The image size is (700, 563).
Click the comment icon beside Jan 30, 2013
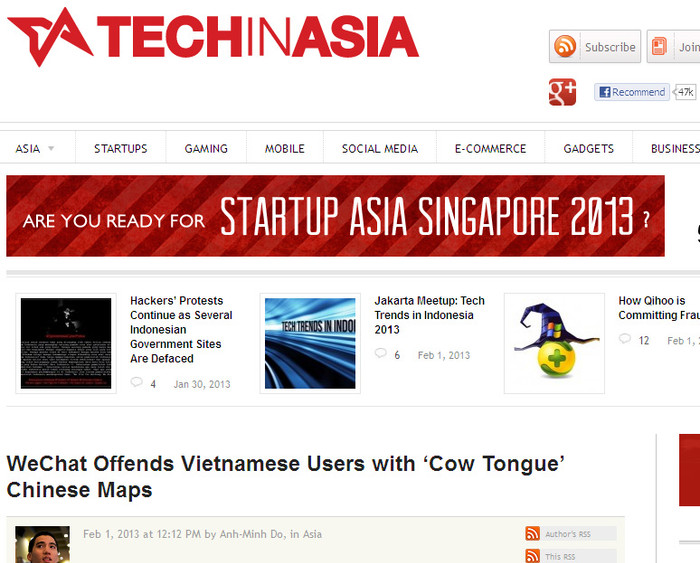pyautogui.click(x=136, y=382)
